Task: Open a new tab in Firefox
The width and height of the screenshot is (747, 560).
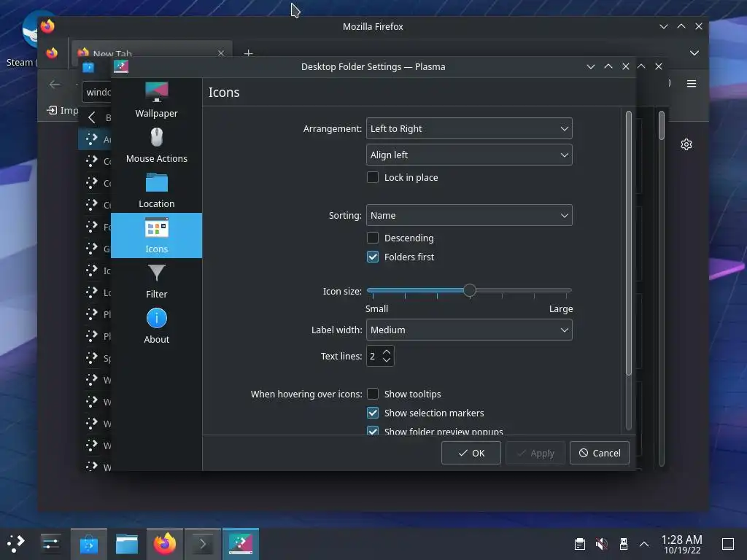Action: click(x=248, y=53)
